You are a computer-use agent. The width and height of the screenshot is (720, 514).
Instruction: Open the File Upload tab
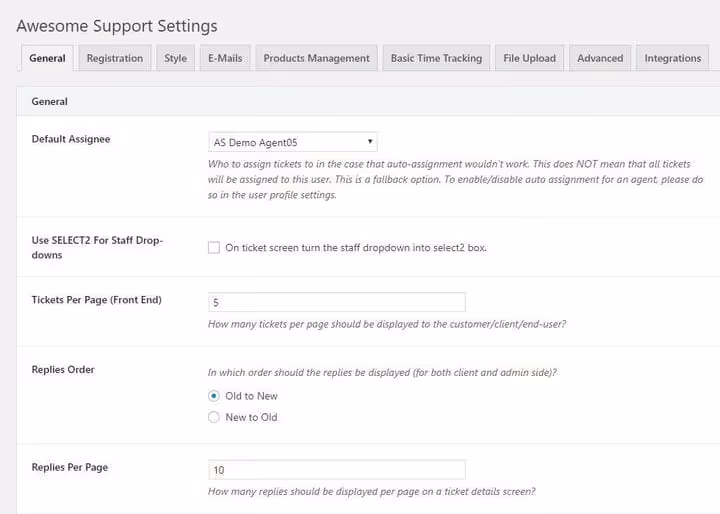pyautogui.click(x=529, y=58)
